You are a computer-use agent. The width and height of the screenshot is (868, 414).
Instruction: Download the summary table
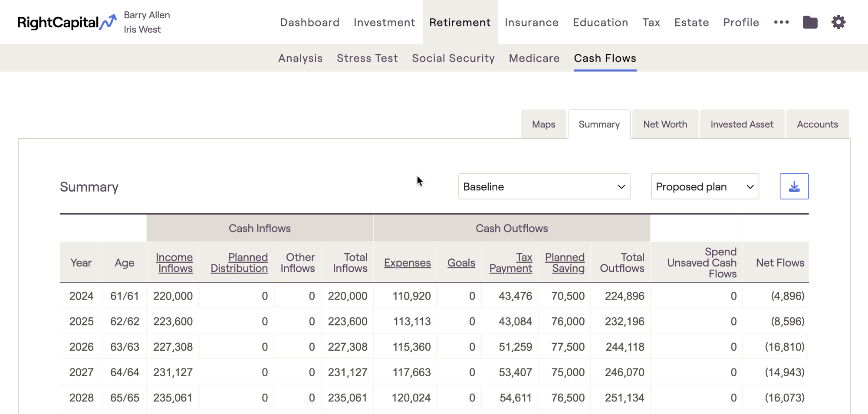(794, 186)
